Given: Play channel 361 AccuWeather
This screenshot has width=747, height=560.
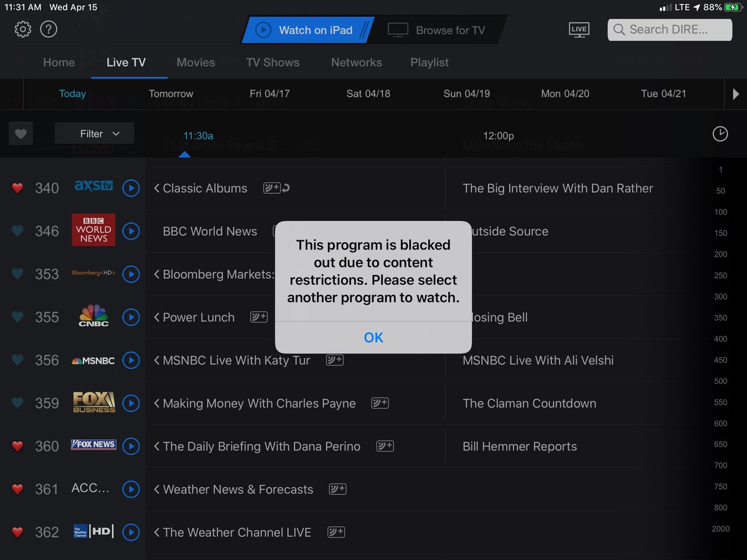Looking at the screenshot, I should point(131,489).
